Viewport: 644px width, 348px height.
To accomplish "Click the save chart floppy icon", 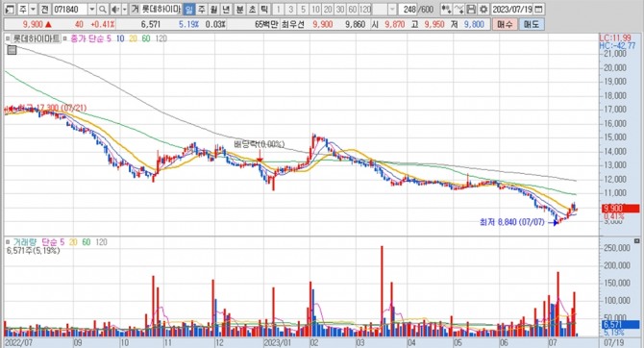I will click(x=471, y=9).
